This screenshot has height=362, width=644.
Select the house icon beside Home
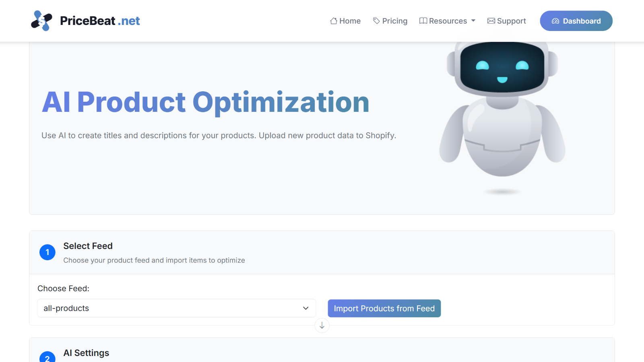pyautogui.click(x=333, y=21)
